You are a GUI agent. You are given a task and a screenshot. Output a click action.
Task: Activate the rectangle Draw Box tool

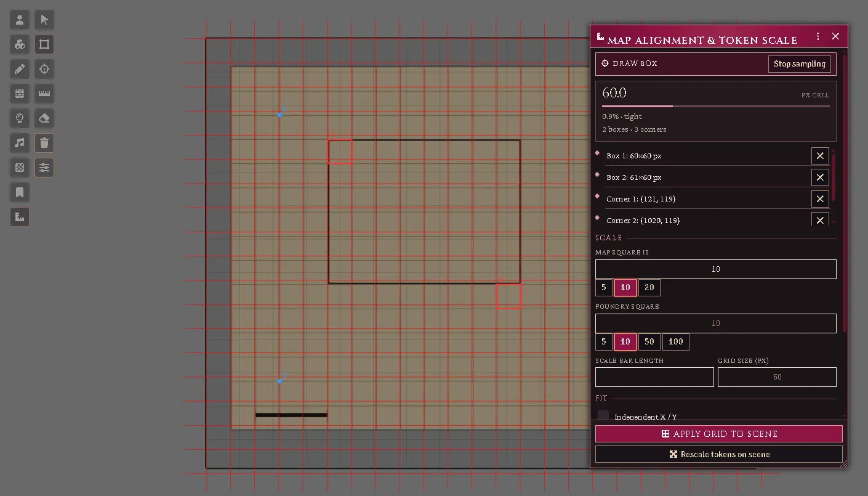[x=44, y=44]
